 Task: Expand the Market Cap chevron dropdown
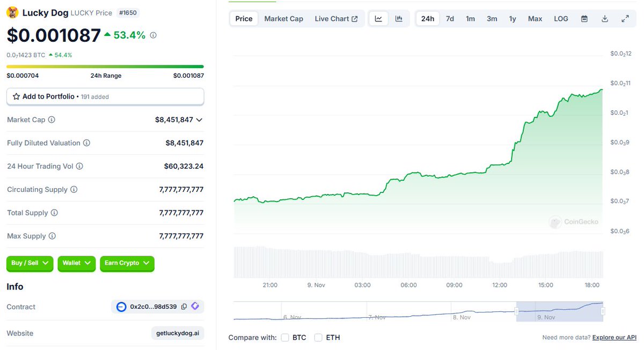tap(200, 120)
